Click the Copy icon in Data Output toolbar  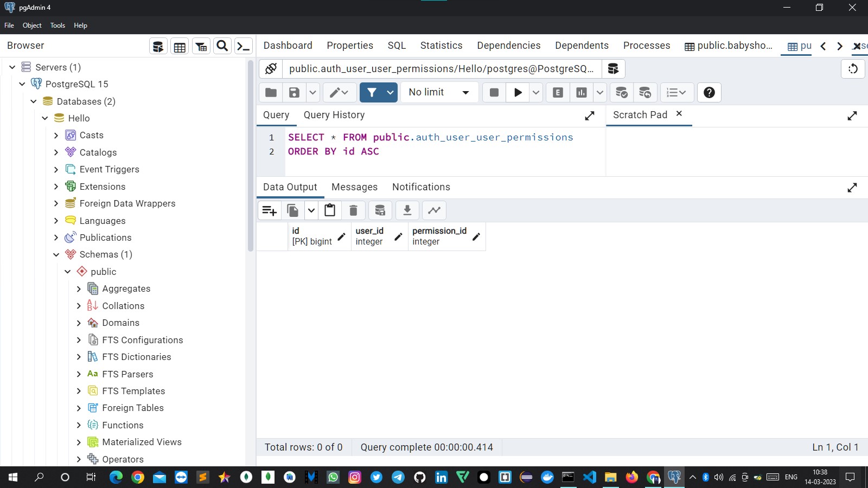(293, 210)
